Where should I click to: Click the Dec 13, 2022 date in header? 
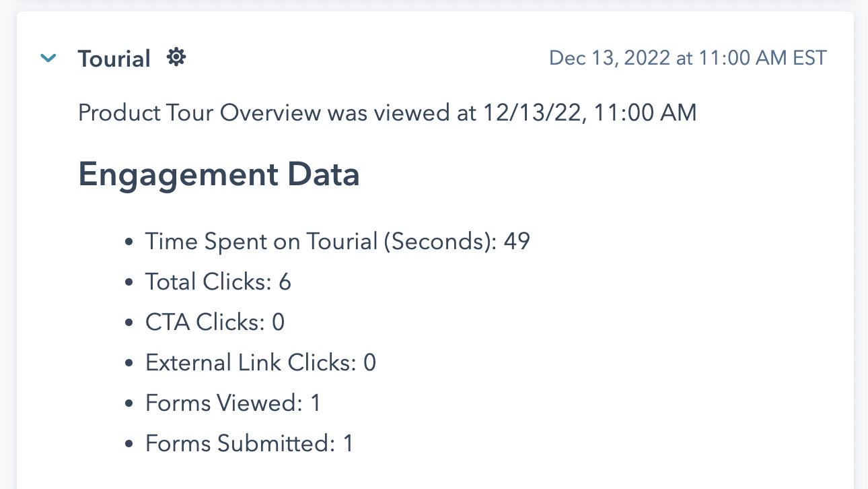(x=610, y=59)
